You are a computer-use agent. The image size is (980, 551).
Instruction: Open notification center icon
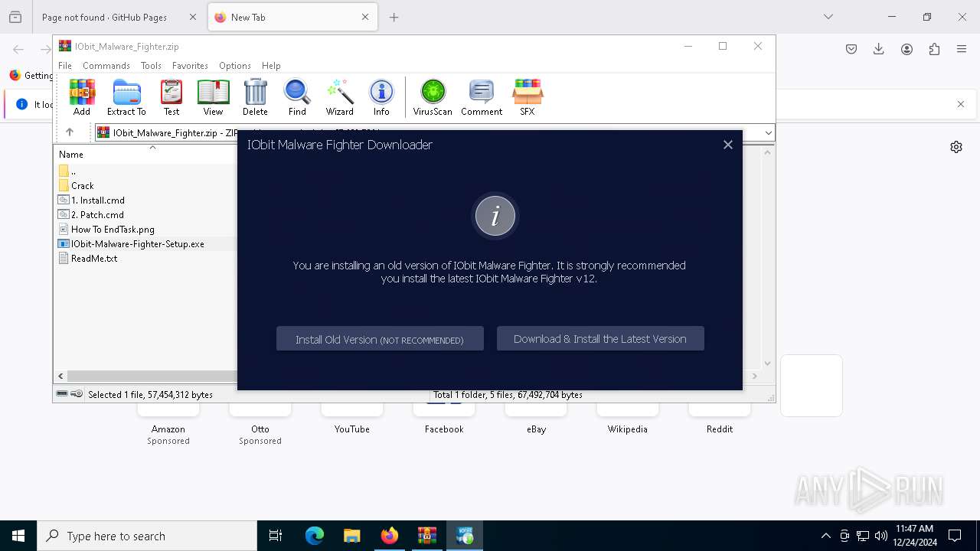coord(955,536)
